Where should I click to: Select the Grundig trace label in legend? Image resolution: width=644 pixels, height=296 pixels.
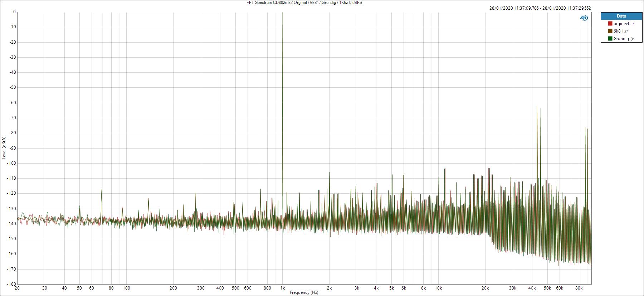tap(621, 39)
